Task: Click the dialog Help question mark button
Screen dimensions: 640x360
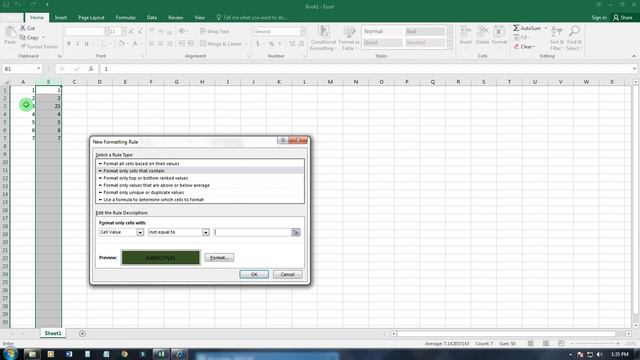Action: 283,140
